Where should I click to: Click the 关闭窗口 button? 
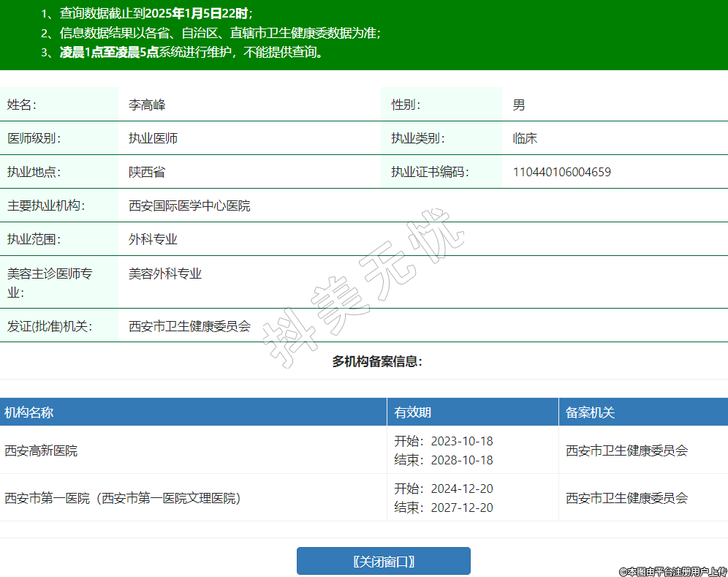(x=383, y=561)
